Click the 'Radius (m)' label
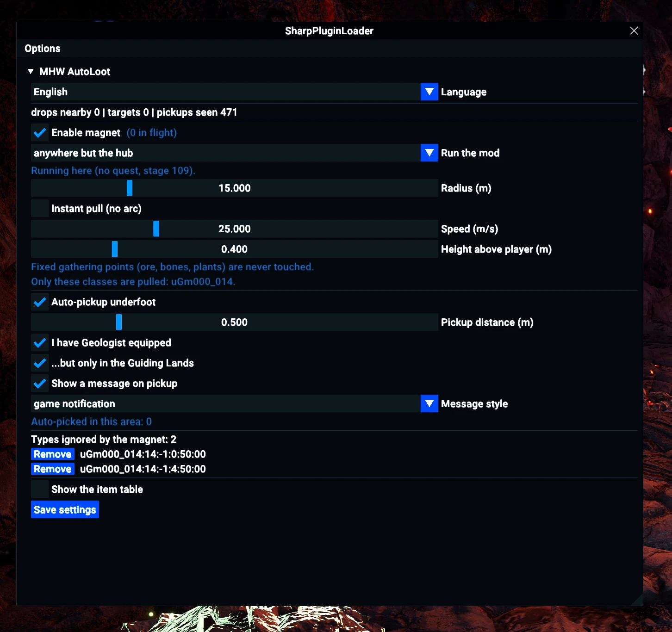Viewport: 672px width, 632px height. pos(466,188)
